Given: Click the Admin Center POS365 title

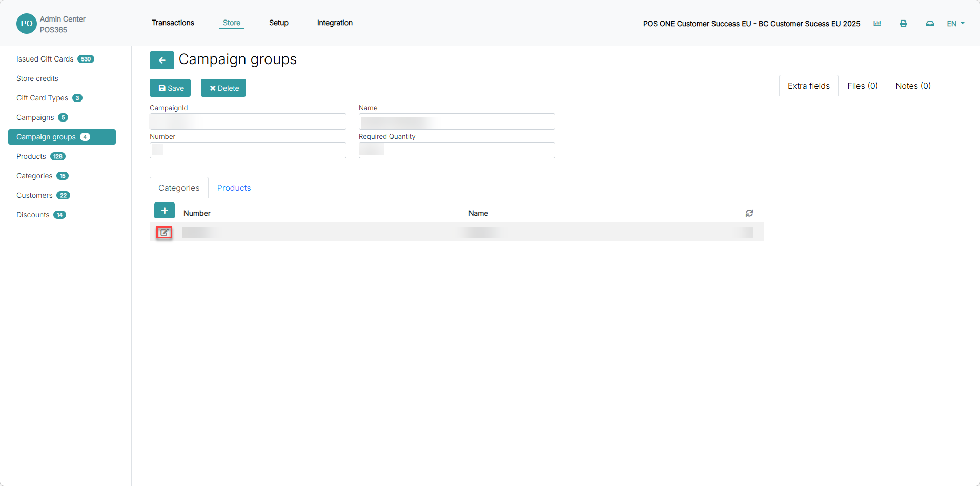Looking at the screenshot, I should point(63,24).
